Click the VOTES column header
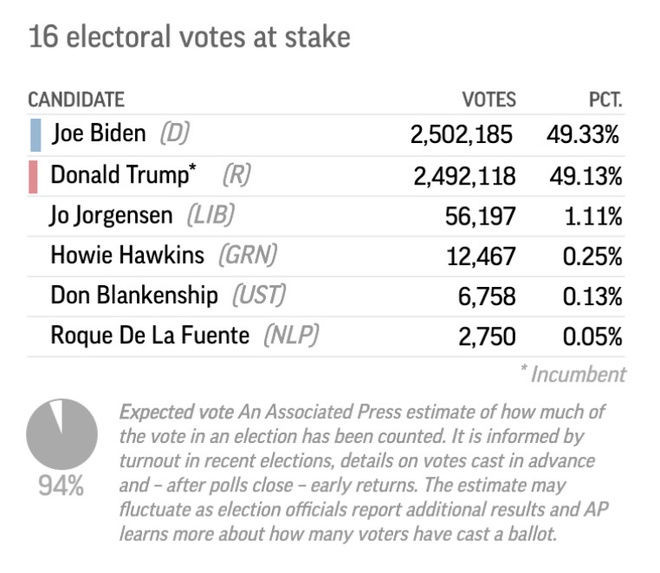This screenshot has height=573, width=660. (488, 99)
